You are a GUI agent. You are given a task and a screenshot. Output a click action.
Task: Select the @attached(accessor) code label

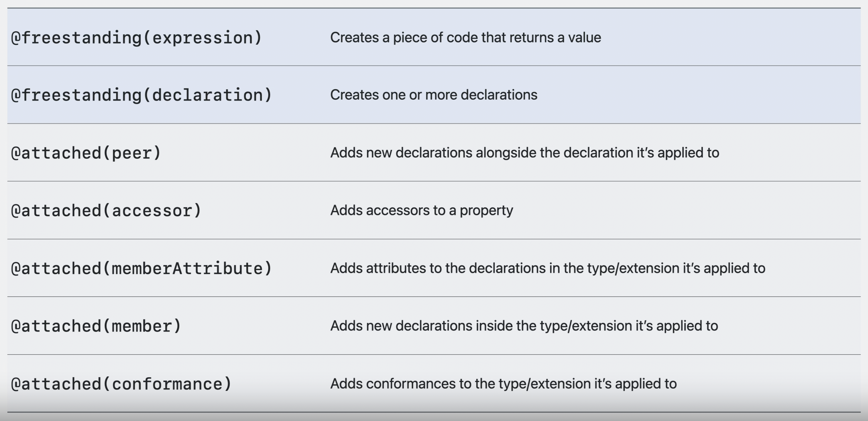tap(106, 211)
